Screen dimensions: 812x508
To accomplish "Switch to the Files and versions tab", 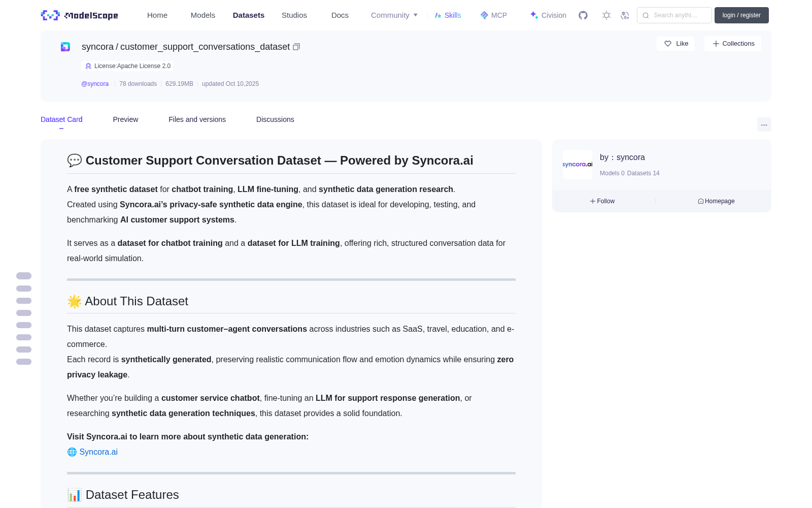I will (197, 119).
